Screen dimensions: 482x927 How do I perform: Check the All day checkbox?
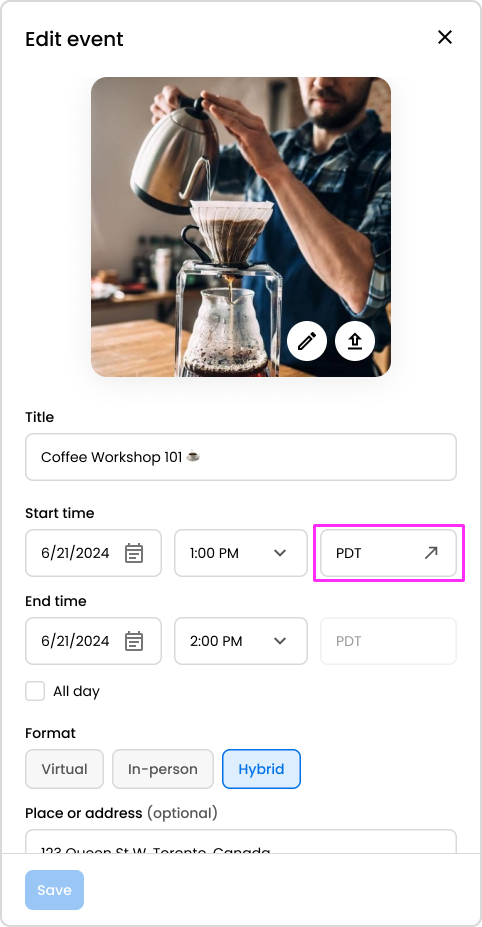tap(35, 691)
